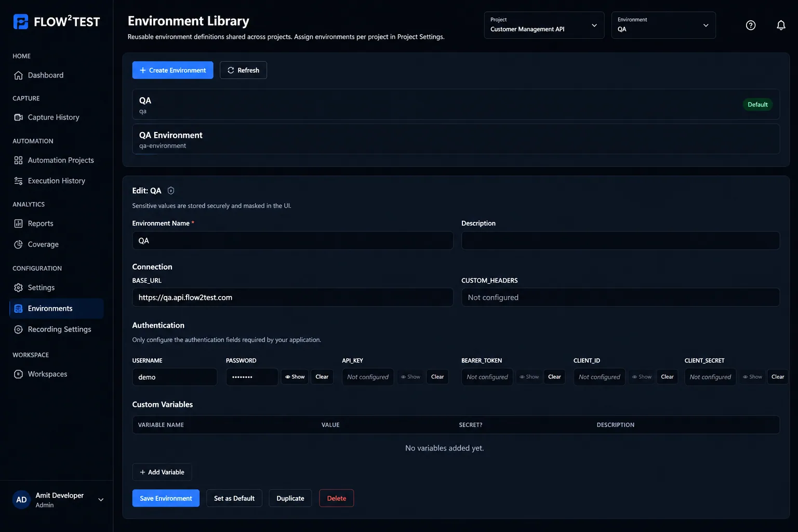Click the USERNAME field containing demo

[175, 377]
